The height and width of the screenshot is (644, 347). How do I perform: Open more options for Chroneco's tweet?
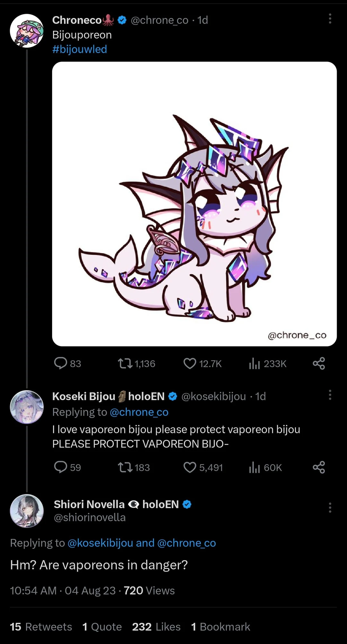330,19
